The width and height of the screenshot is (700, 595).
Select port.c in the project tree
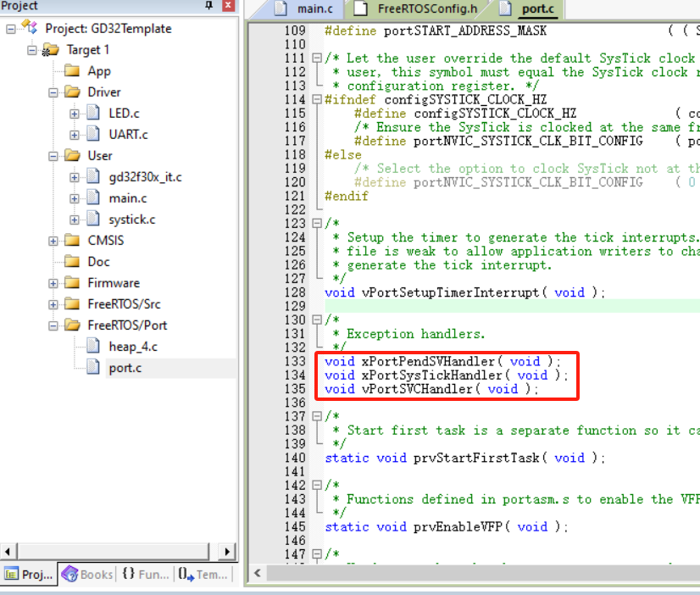click(x=125, y=368)
